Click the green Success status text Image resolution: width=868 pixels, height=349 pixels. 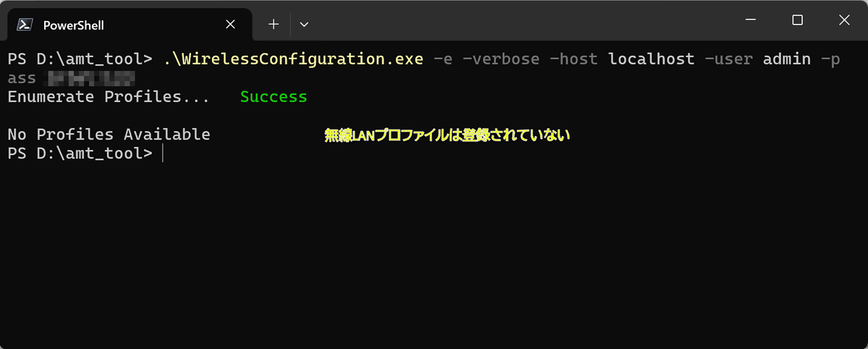coord(273,97)
